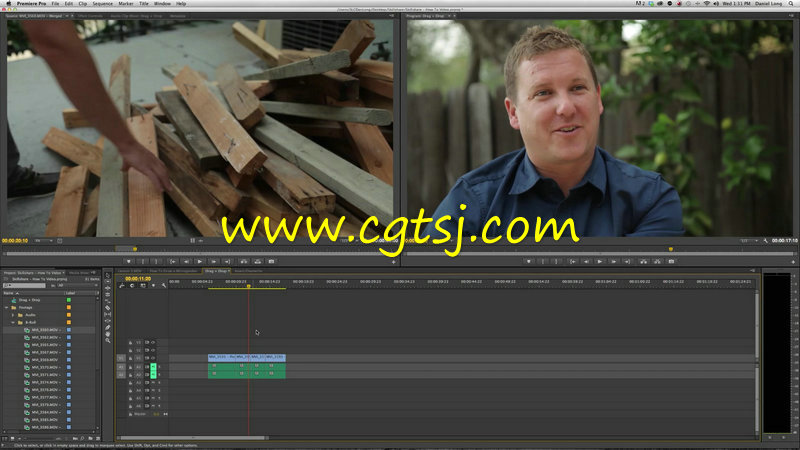Play the sequence in Program monitor
This screenshot has height=450, width=800.
pos(599,261)
